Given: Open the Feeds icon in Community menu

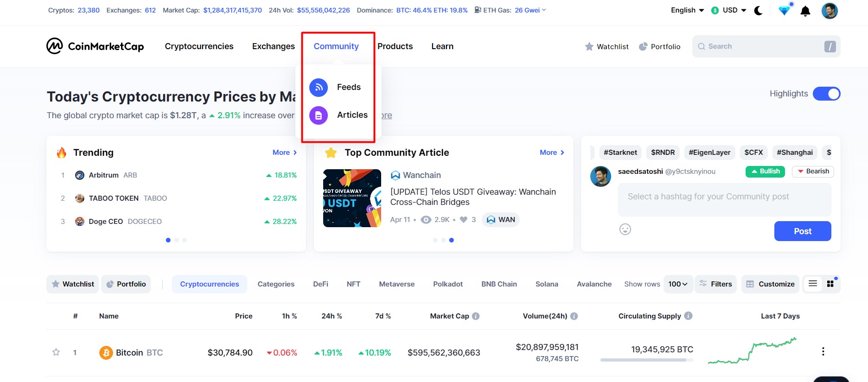Looking at the screenshot, I should pos(319,87).
